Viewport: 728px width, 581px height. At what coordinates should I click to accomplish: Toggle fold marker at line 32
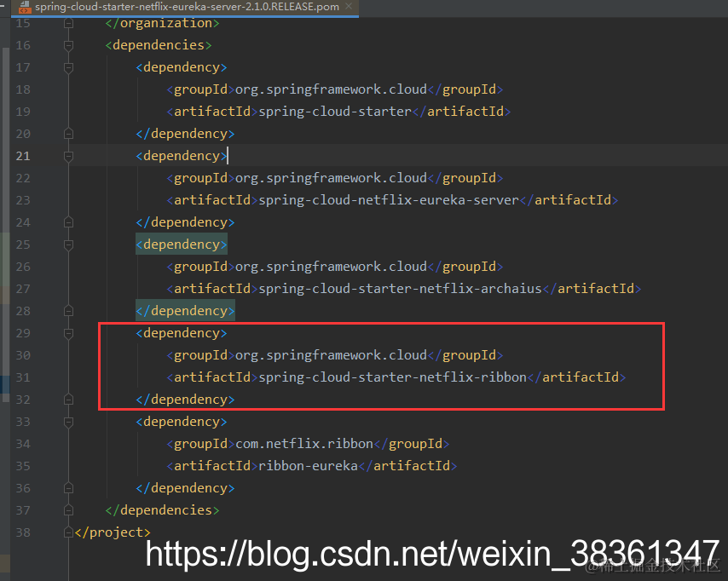pyautogui.click(x=68, y=400)
